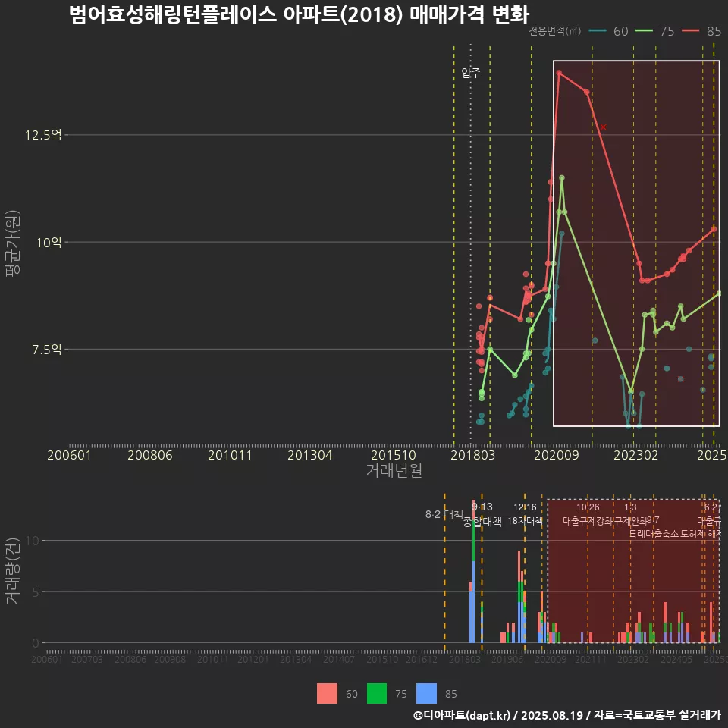
Task: Click the 10억 y-axis label
Action: pos(49,243)
